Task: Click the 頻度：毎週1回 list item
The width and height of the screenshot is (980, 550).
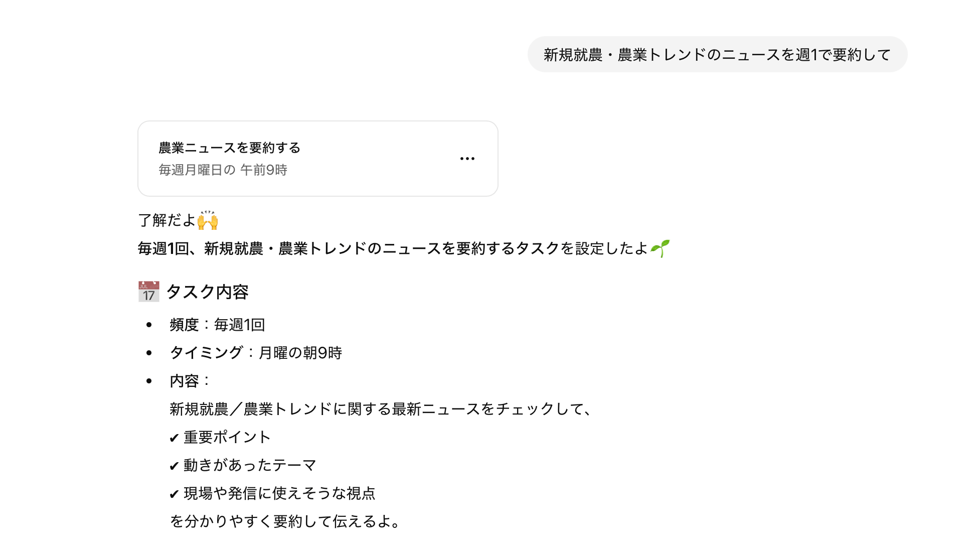Action: pos(217,325)
